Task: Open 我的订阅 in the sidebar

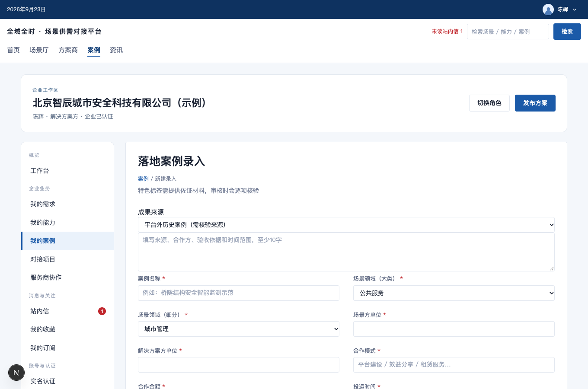Action: 67,348
